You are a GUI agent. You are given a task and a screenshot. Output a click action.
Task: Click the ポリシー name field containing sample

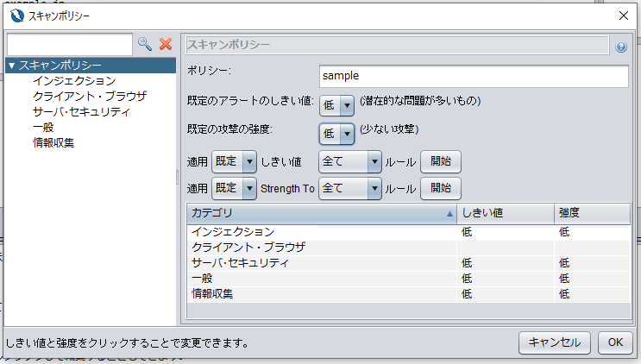474,76
